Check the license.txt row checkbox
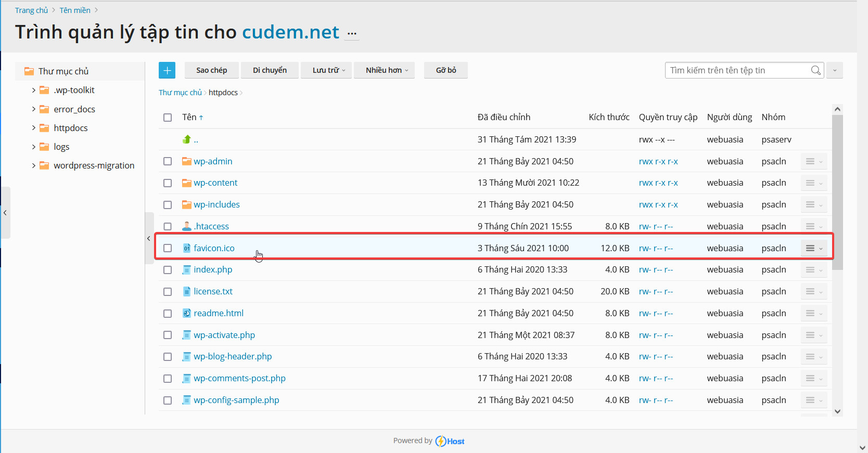Image resolution: width=868 pixels, height=453 pixels. pyautogui.click(x=168, y=292)
